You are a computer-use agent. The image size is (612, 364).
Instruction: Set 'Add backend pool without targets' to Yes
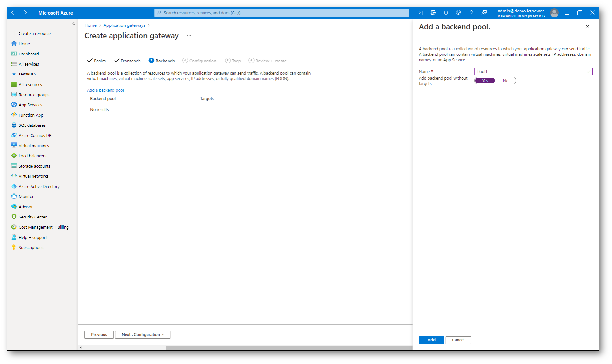tap(485, 81)
